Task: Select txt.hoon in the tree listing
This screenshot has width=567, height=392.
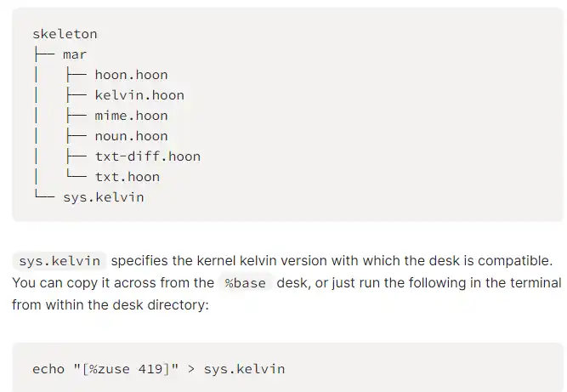Action: (127, 177)
